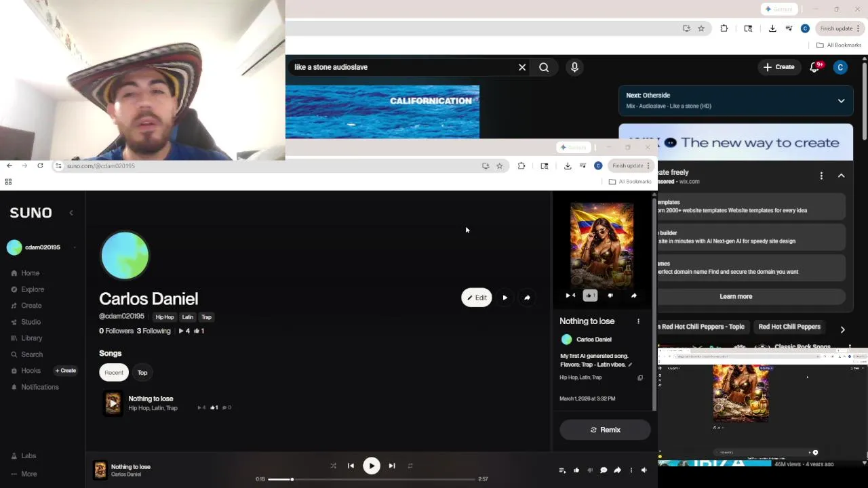Open Nothing to lose song title in list
Image resolution: width=868 pixels, height=488 pixels.
click(x=151, y=399)
